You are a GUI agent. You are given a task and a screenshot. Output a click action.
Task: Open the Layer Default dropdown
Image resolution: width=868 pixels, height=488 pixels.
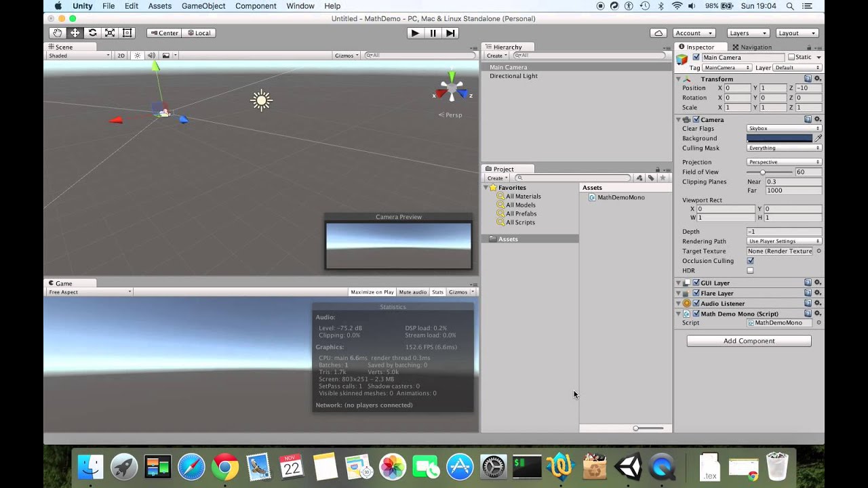(797, 68)
